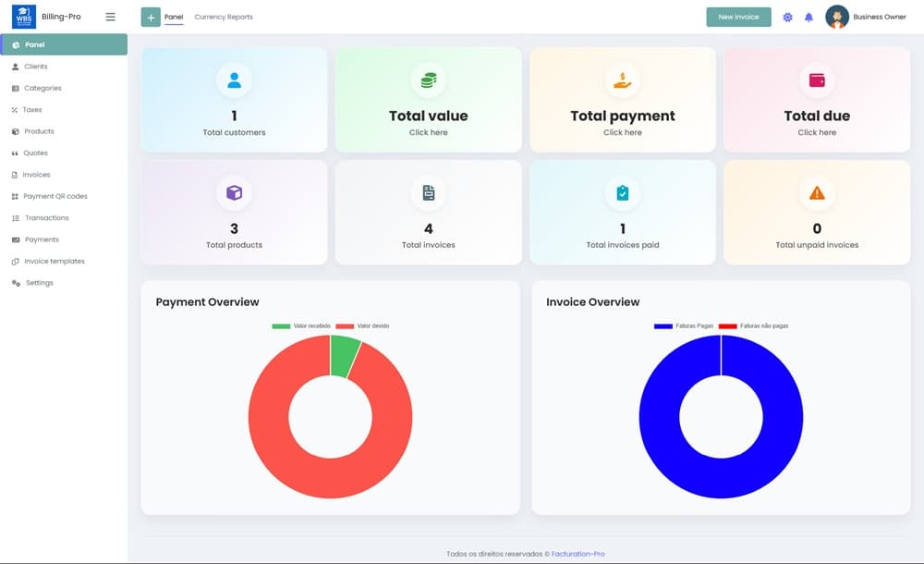This screenshot has width=924, height=564.
Task: Click the New invoice button
Action: (x=738, y=17)
